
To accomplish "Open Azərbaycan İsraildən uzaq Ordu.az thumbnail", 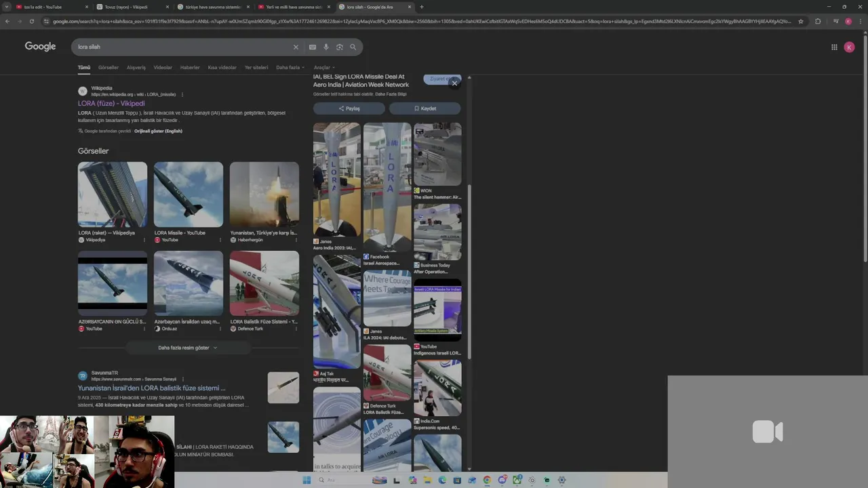I will click(x=189, y=283).
